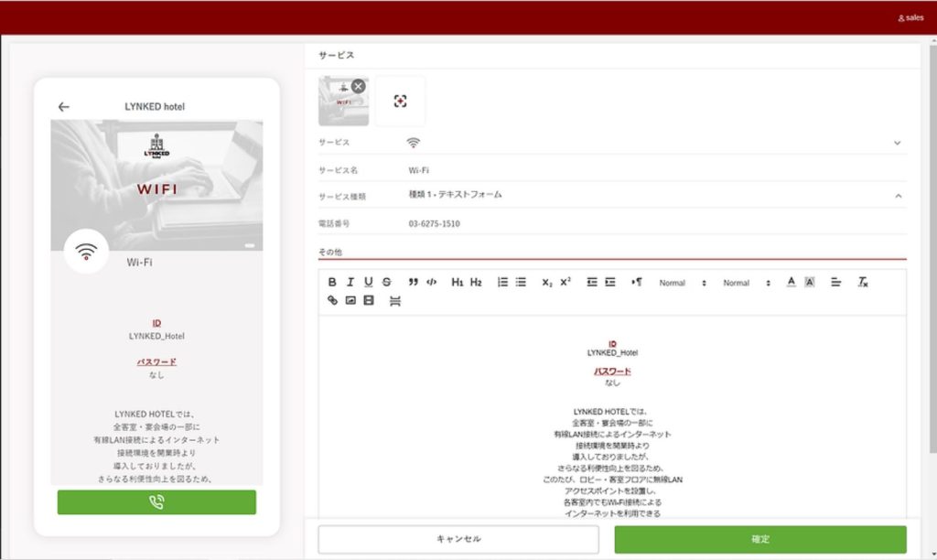Open the second Normal dropdown
The width and height of the screenshot is (937, 560).
pyautogui.click(x=747, y=283)
